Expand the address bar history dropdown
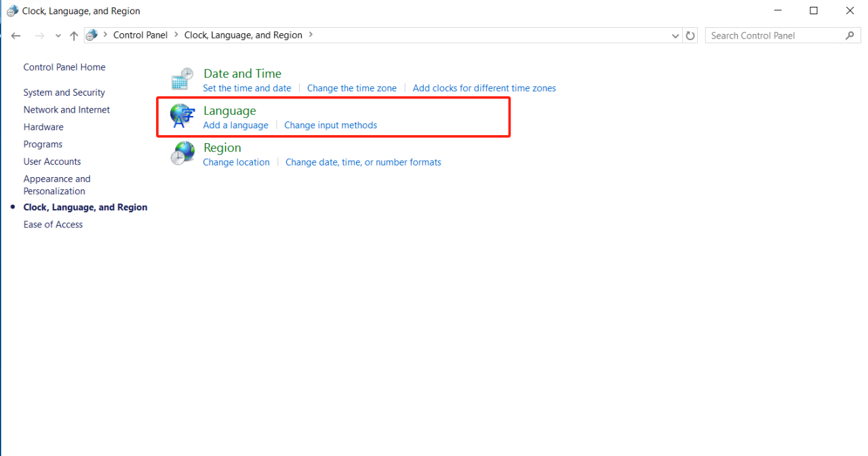Screen dimensions: 868x456 [x=675, y=36]
